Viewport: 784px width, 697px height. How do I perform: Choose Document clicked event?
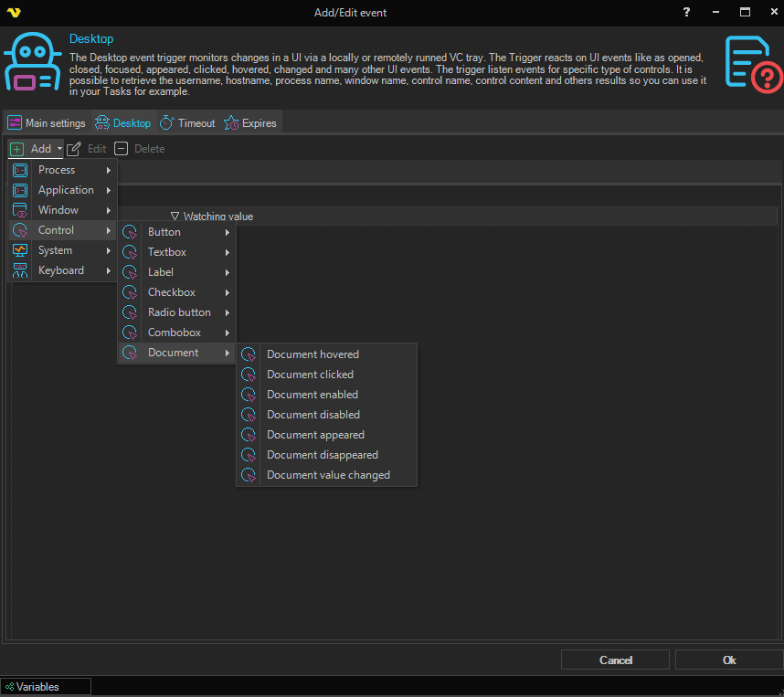(310, 375)
